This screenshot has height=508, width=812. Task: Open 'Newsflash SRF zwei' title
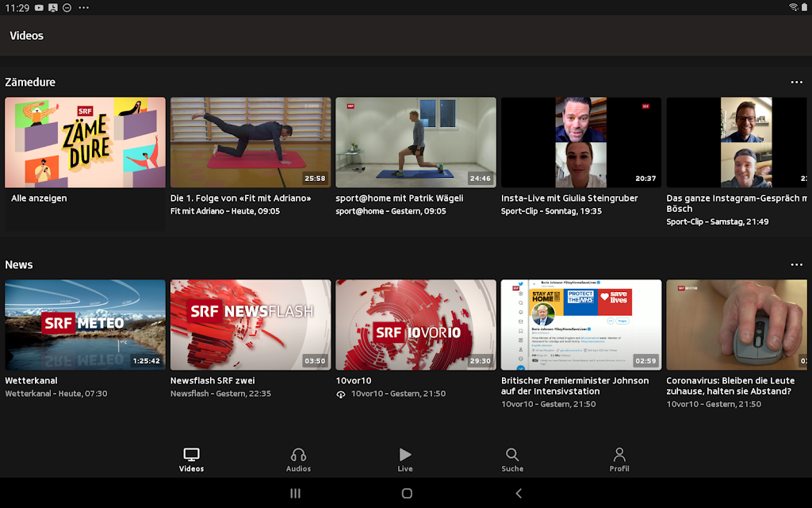pos(213,380)
